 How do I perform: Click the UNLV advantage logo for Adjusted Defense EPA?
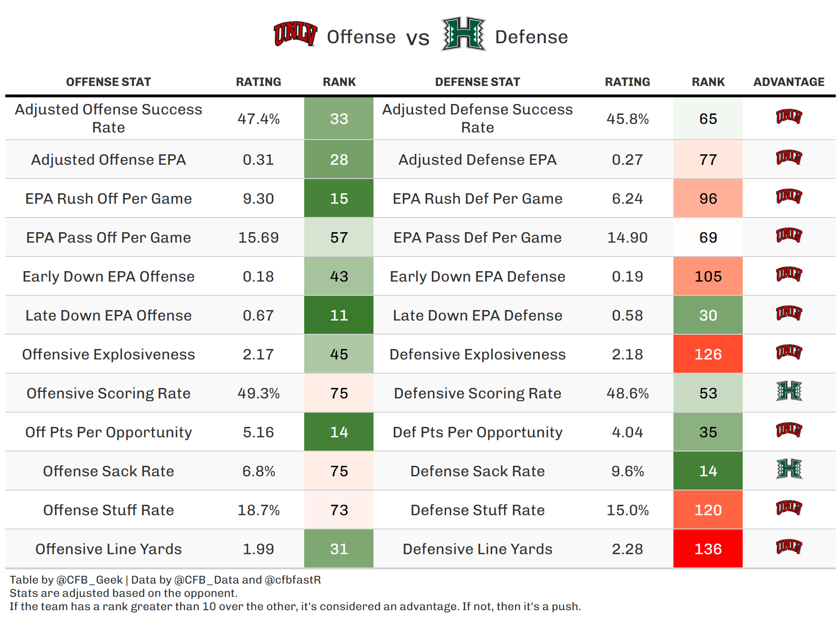click(x=789, y=158)
